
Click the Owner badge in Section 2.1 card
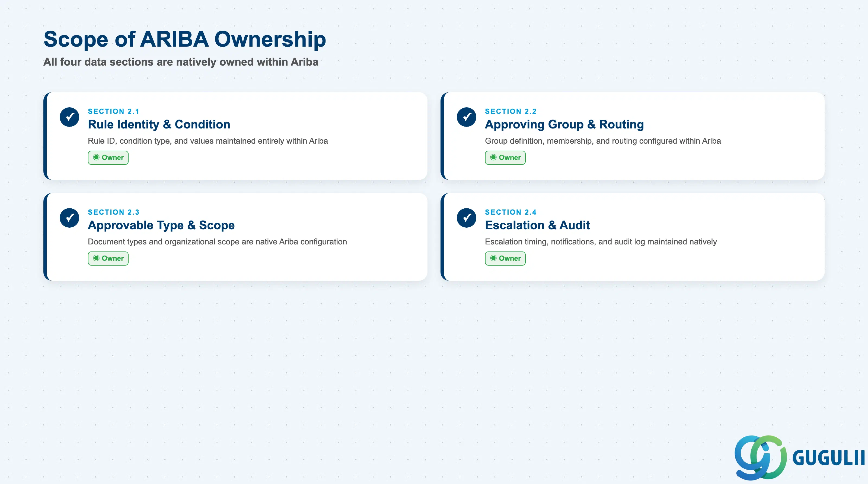[x=108, y=157]
